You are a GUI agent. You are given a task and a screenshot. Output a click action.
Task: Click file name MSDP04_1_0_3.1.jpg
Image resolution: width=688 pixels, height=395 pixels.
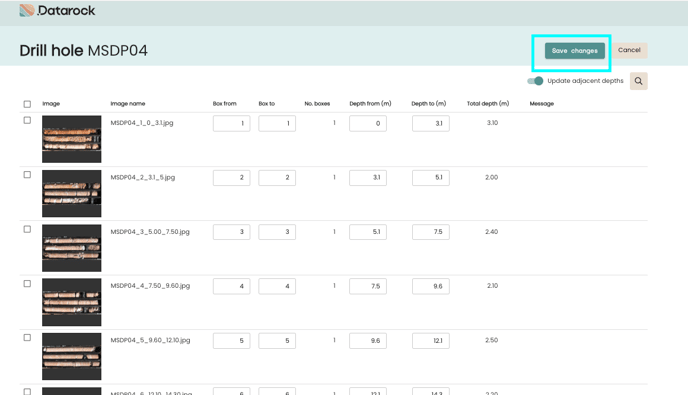tap(142, 123)
